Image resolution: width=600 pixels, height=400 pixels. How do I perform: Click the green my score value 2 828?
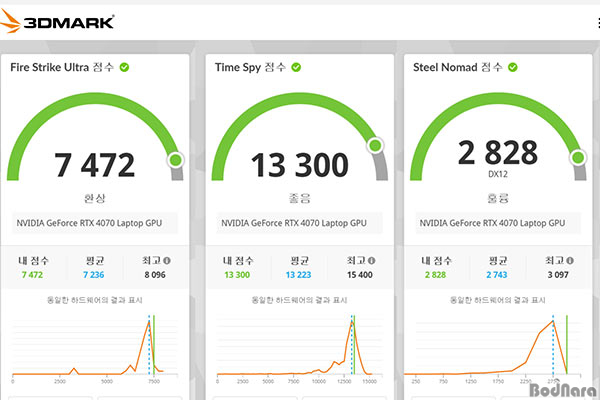(435, 275)
